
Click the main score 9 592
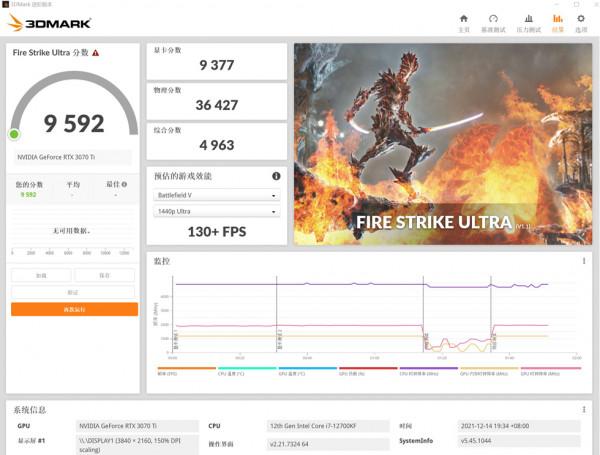pos(74,124)
